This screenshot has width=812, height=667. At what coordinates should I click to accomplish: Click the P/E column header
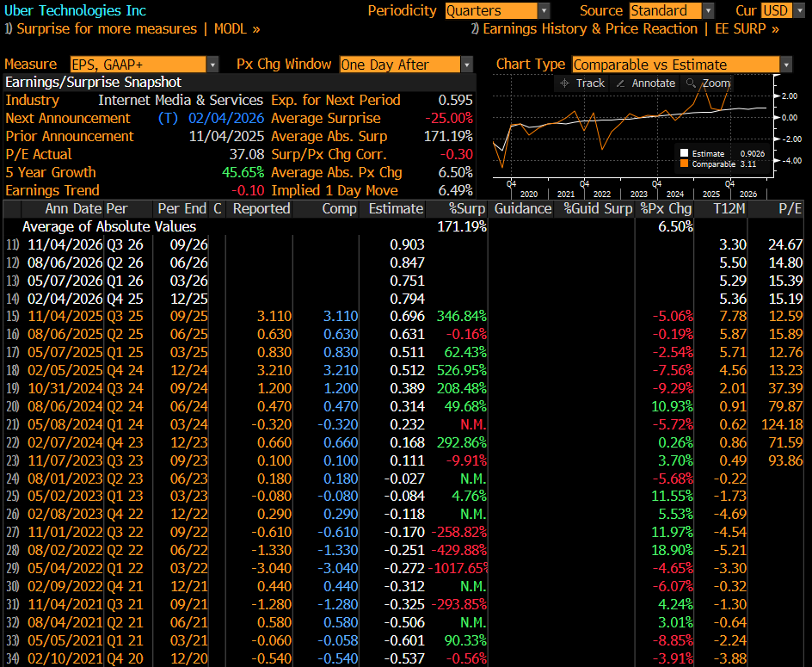coord(789,208)
